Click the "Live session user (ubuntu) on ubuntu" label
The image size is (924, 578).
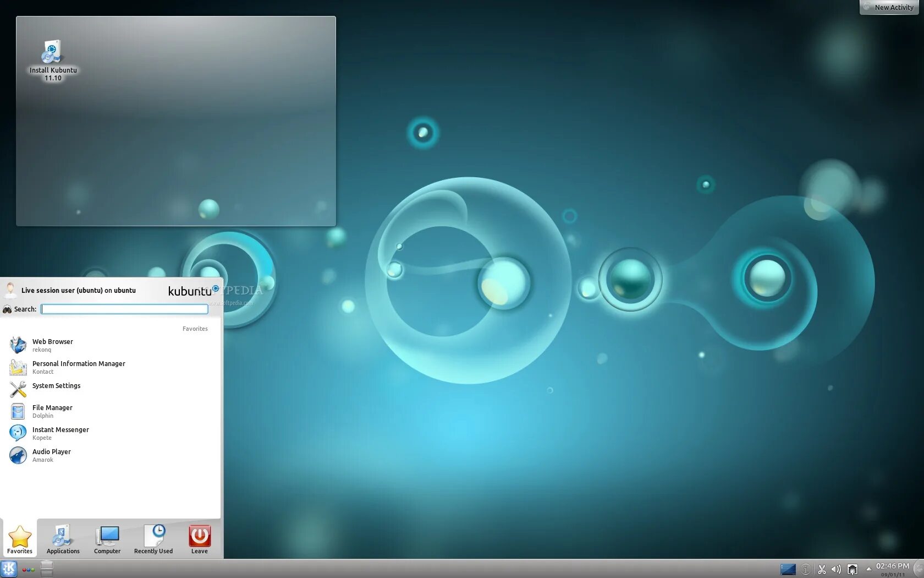click(x=79, y=291)
